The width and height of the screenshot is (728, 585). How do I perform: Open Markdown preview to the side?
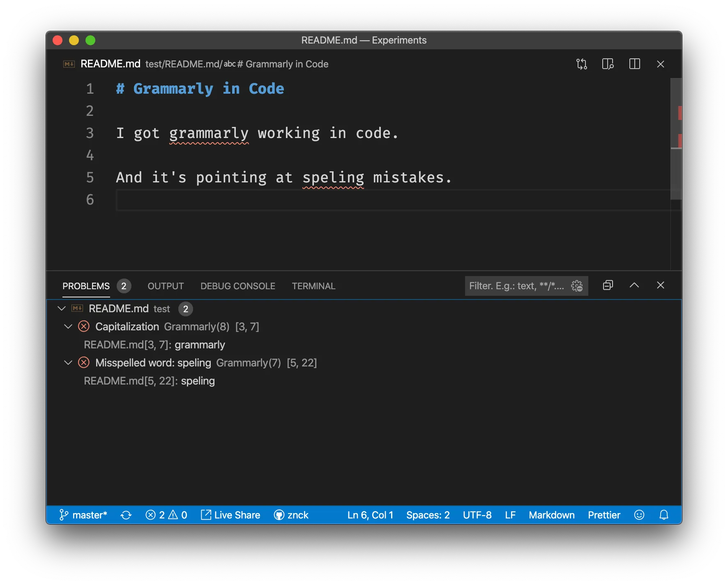tap(608, 64)
